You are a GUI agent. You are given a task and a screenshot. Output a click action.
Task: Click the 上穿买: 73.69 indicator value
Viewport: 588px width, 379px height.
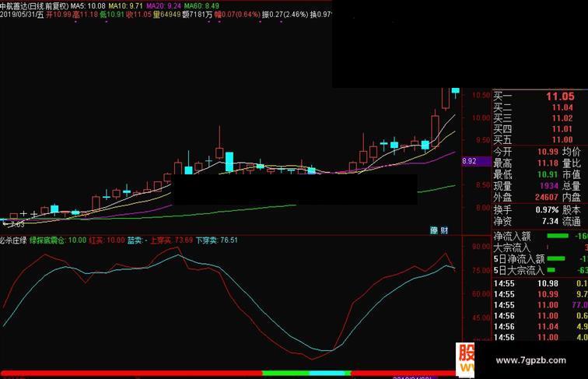click(x=171, y=240)
